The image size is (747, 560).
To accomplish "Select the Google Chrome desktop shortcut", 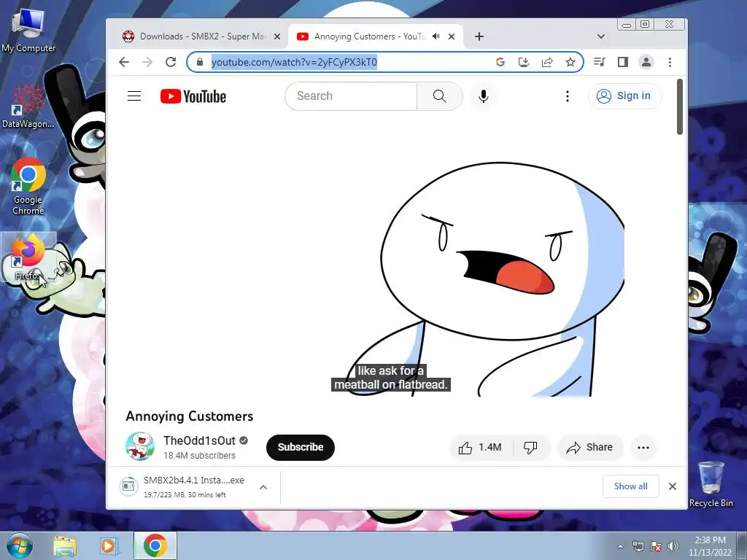I will pyautogui.click(x=28, y=187).
